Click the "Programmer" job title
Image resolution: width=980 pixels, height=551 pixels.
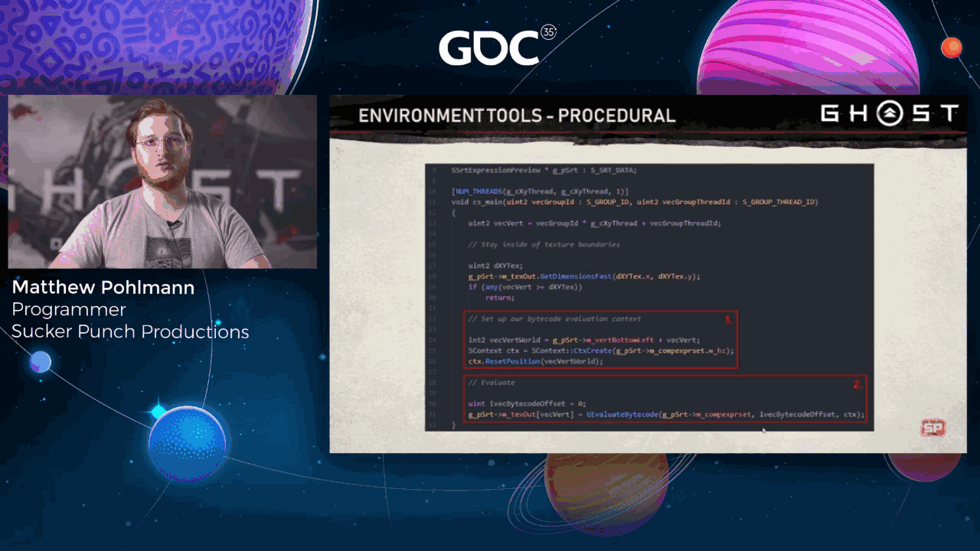[69, 310]
